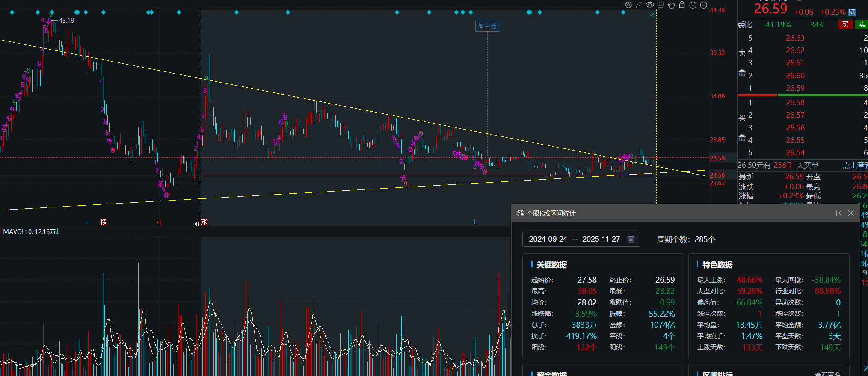The image size is (868, 376).
Task: Select the feather drawing tool icon
Action: point(639,5)
